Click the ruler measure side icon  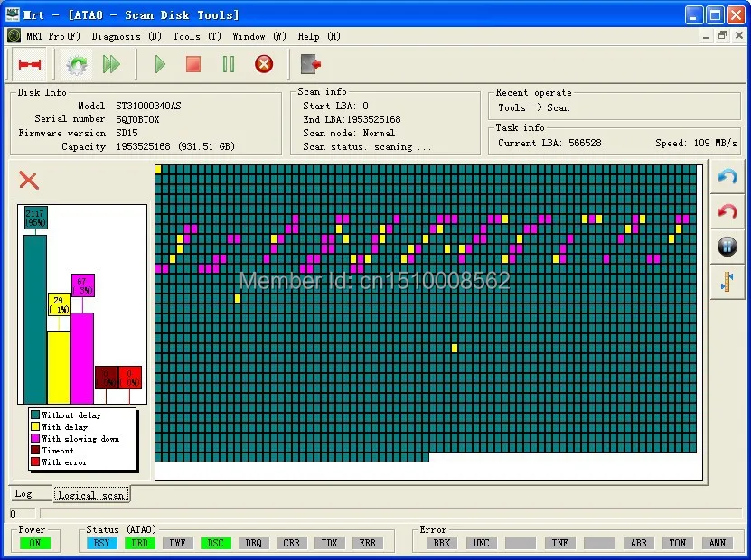click(x=728, y=282)
